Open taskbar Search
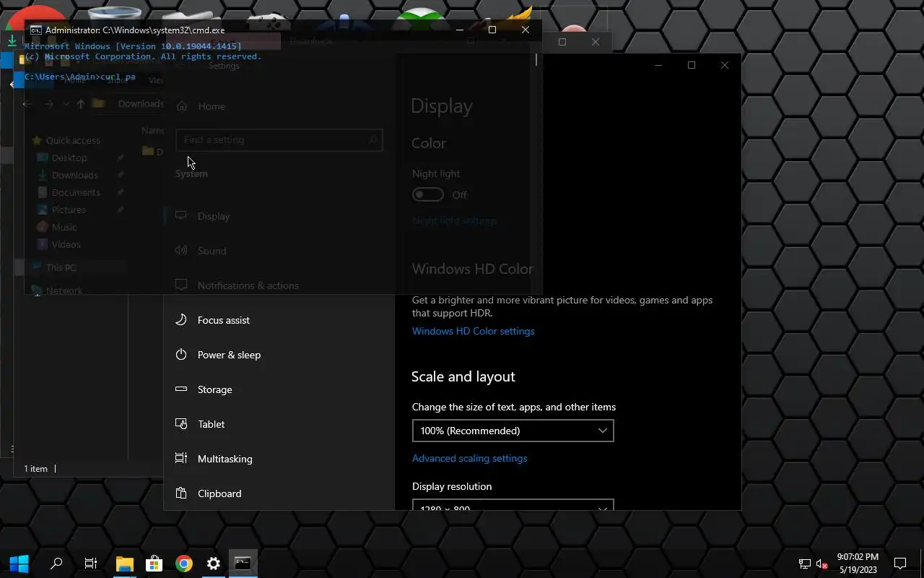 click(56, 564)
